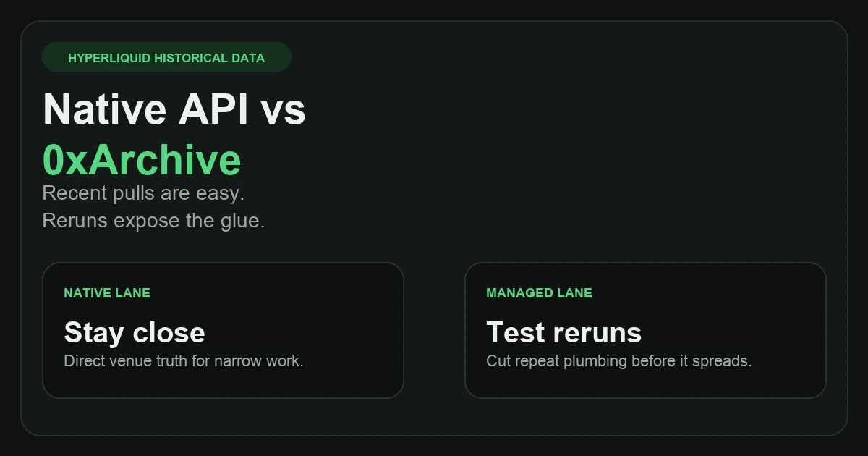Select the NATIVE LANE label
Image resolution: width=868 pixels, height=456 pixels.
point(107,293)
